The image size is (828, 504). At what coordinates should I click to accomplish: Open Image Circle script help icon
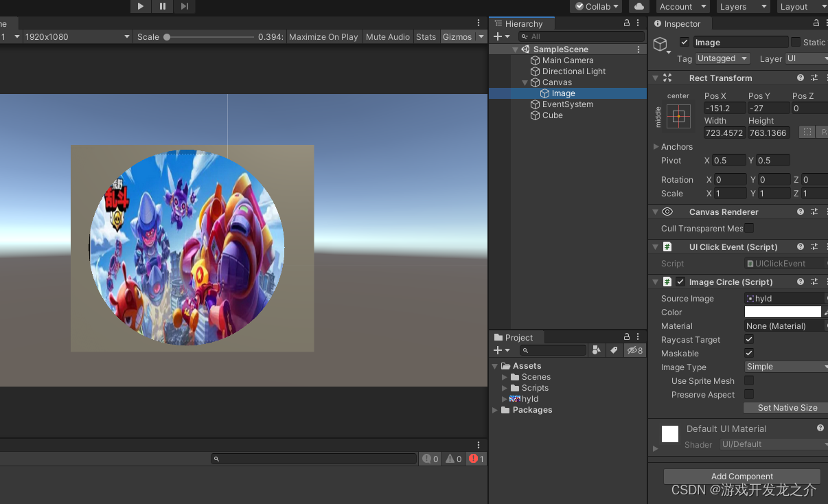(x=801, y=282)
